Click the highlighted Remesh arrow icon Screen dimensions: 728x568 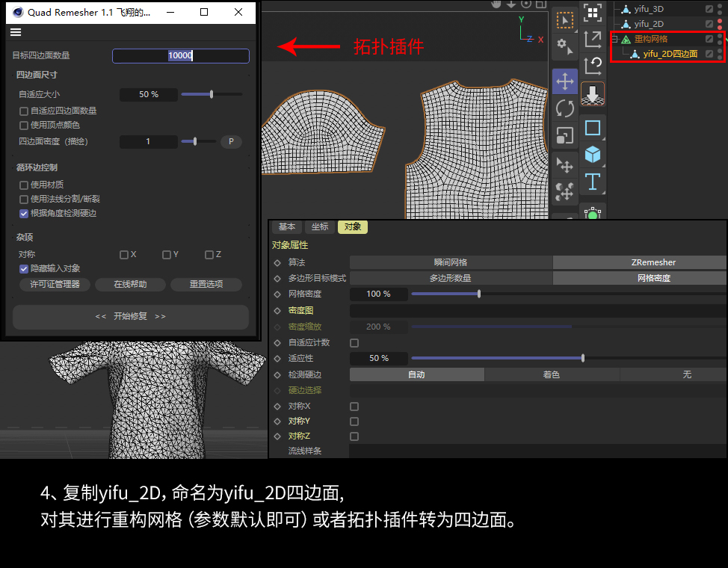click(593, 93)
